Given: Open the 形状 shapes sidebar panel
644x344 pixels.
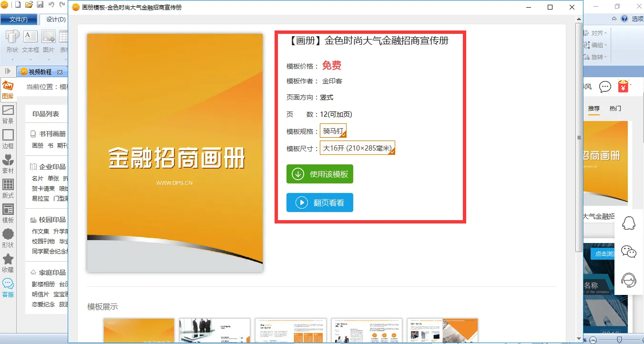Looking at the screenshot, I should coord(8,239).
